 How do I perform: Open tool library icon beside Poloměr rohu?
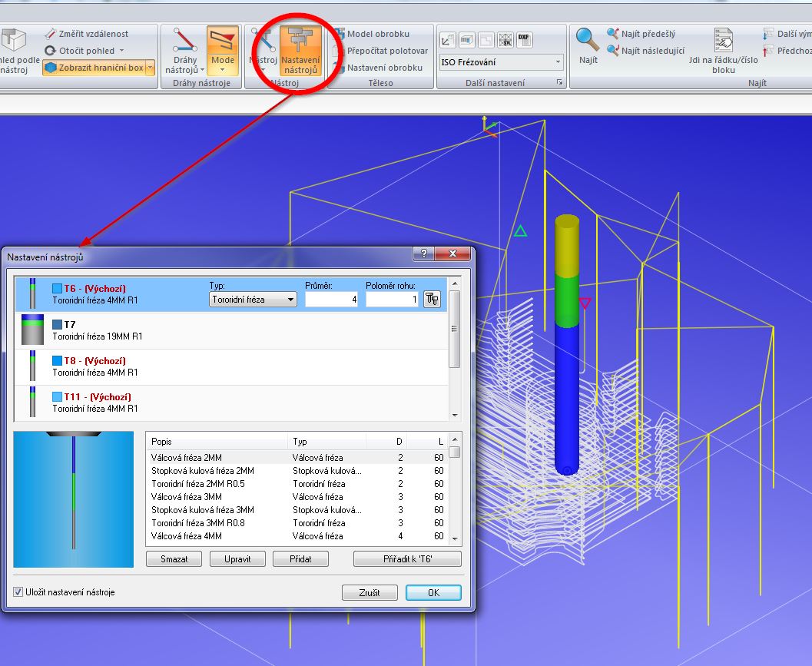pyautogui.click(x=432, y=300)
